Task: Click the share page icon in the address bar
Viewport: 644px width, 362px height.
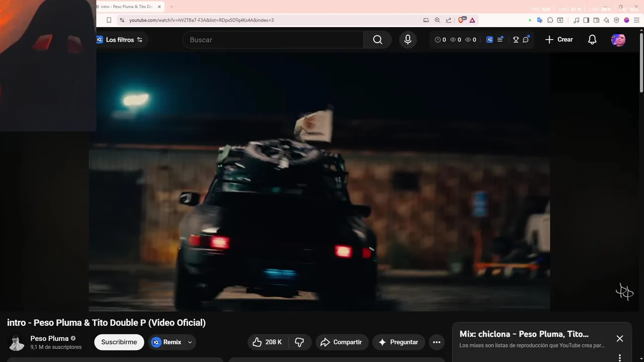Action: click(449, 20)
